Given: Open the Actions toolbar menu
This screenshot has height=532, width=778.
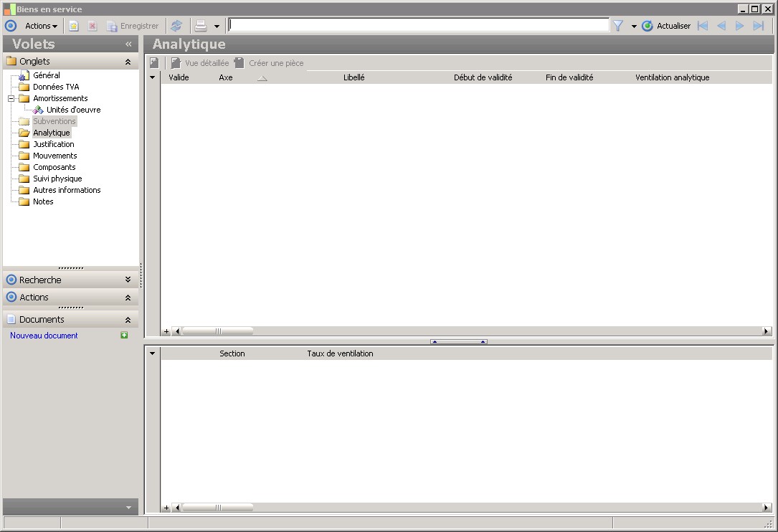Looking at the screenshot, I should pyautogui.click(x=41, y=26).
